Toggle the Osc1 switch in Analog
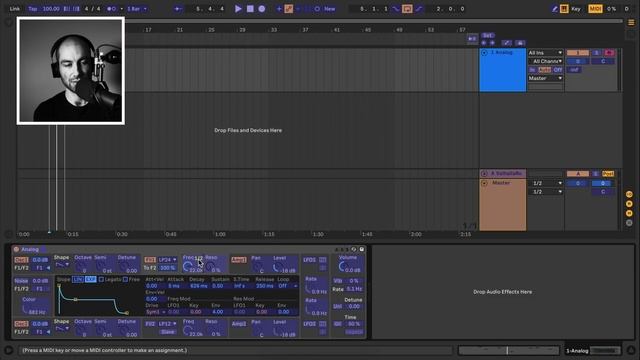This screenshot has height=360, width=640. point(21,260)
